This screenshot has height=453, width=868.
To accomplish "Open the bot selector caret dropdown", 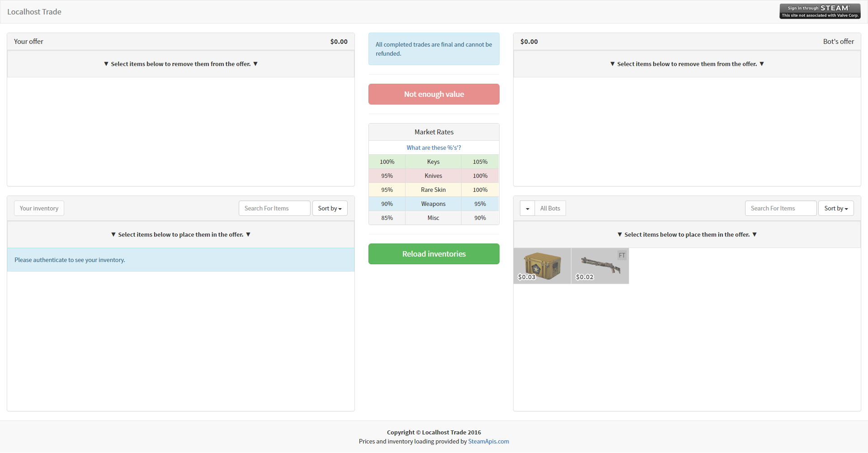I will coord(527,209).
